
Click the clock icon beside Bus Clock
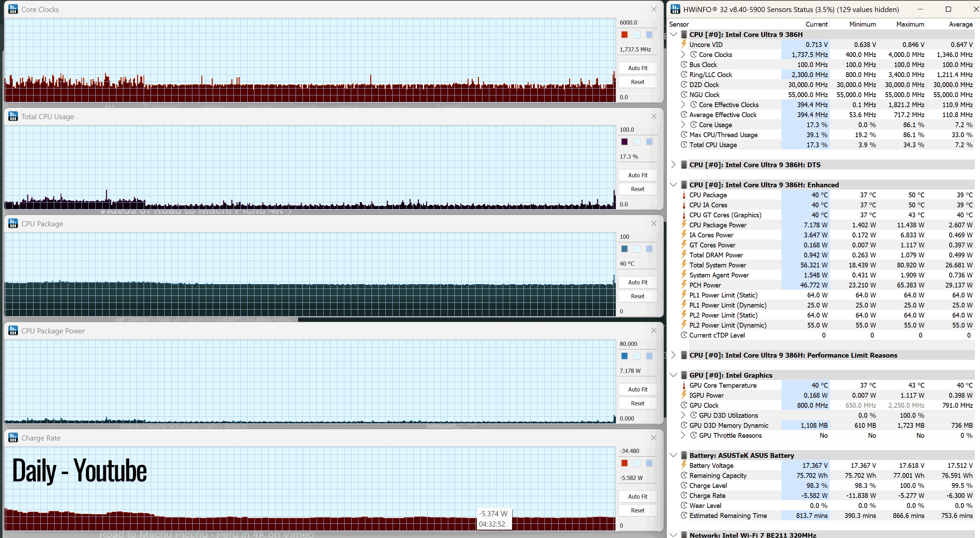pyautogui.click(x=684, y=65)
